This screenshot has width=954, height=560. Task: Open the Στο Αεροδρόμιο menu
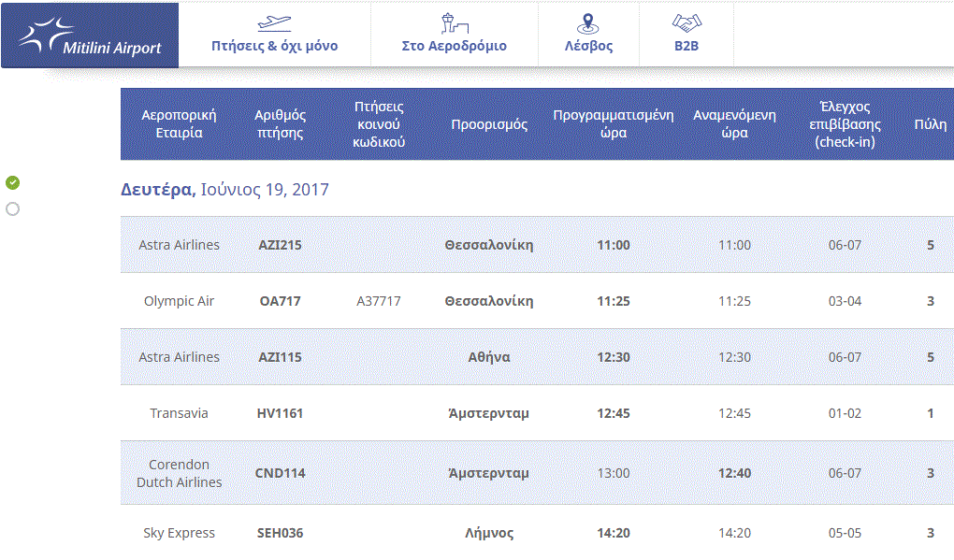pyautogui.click(x=454, y=46)
